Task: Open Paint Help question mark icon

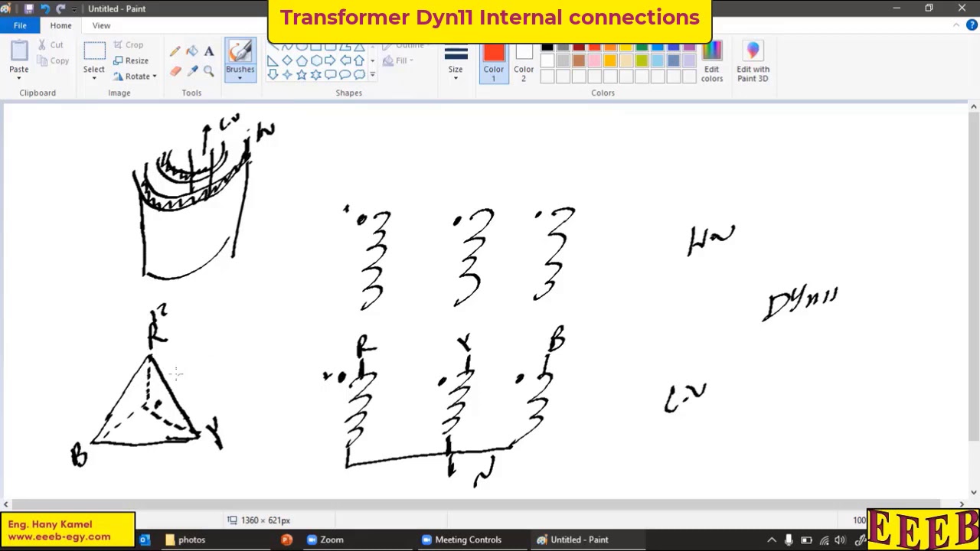Action: pos(972,25)
